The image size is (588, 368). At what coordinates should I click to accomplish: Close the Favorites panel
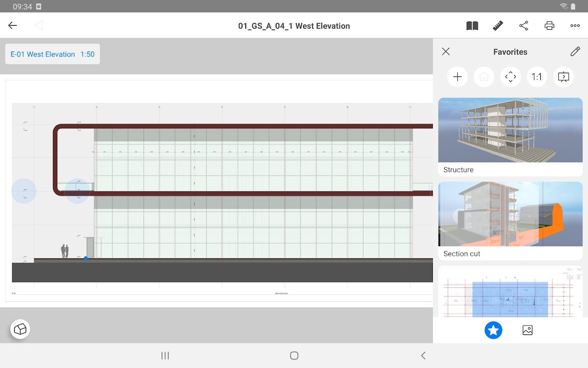(x=446, y=52)
